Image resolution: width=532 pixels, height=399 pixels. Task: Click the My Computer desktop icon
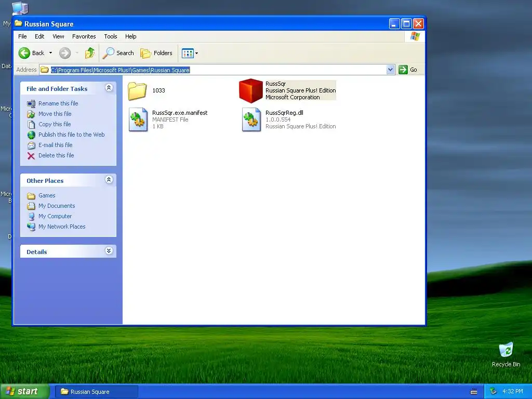20,8
